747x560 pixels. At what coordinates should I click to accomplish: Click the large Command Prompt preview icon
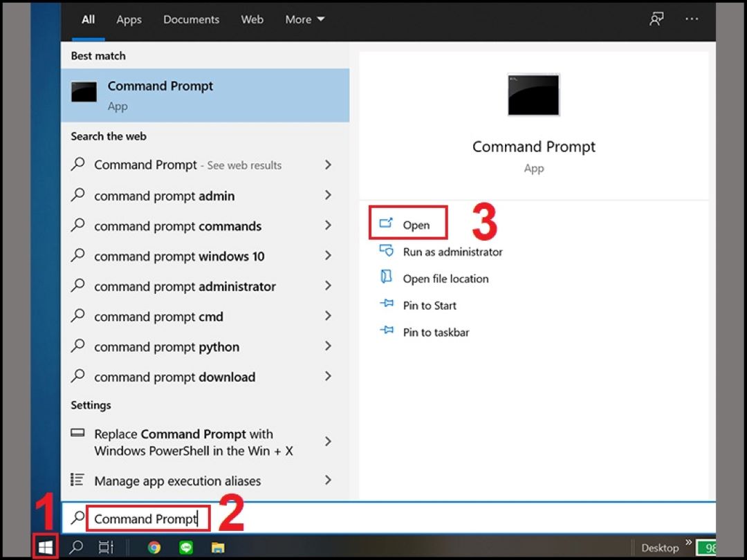pos(533,95)
